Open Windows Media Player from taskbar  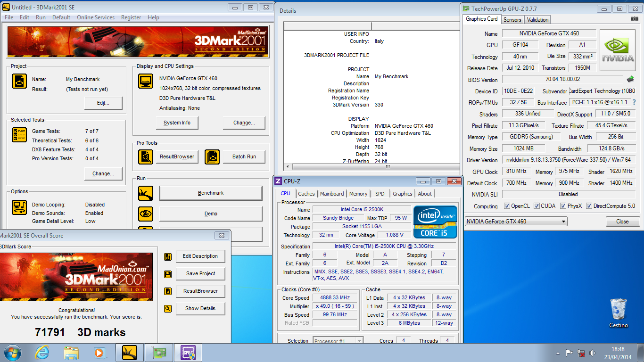point(99,353)
